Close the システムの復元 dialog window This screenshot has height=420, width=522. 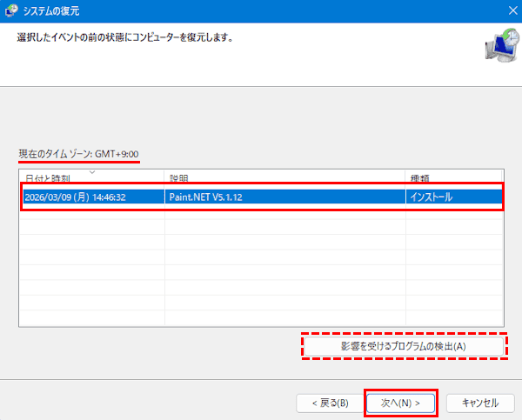point(508,11)
